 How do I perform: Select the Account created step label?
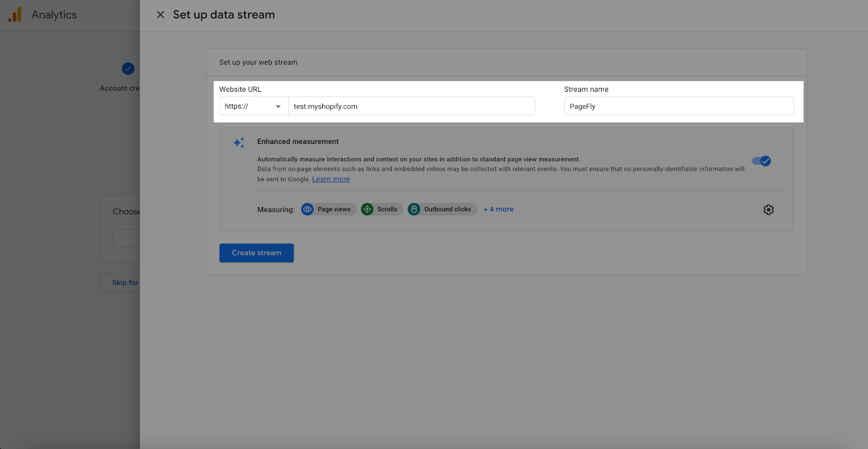tap(119, 88)
